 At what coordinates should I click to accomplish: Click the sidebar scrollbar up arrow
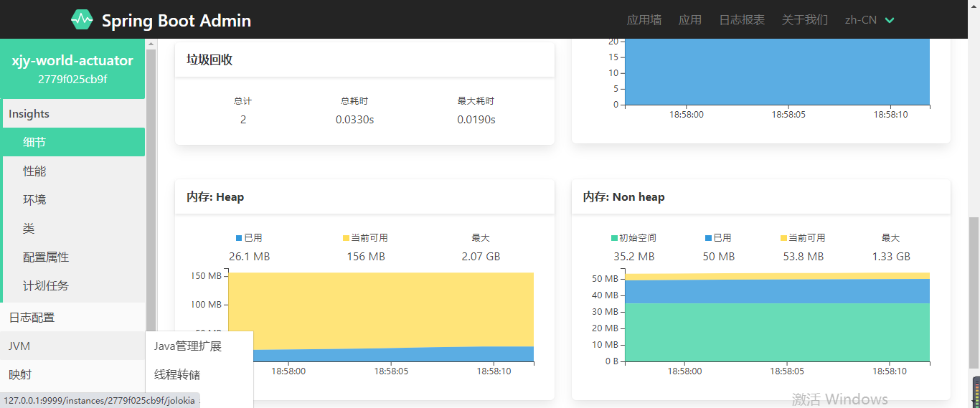(x=151, y=44)
